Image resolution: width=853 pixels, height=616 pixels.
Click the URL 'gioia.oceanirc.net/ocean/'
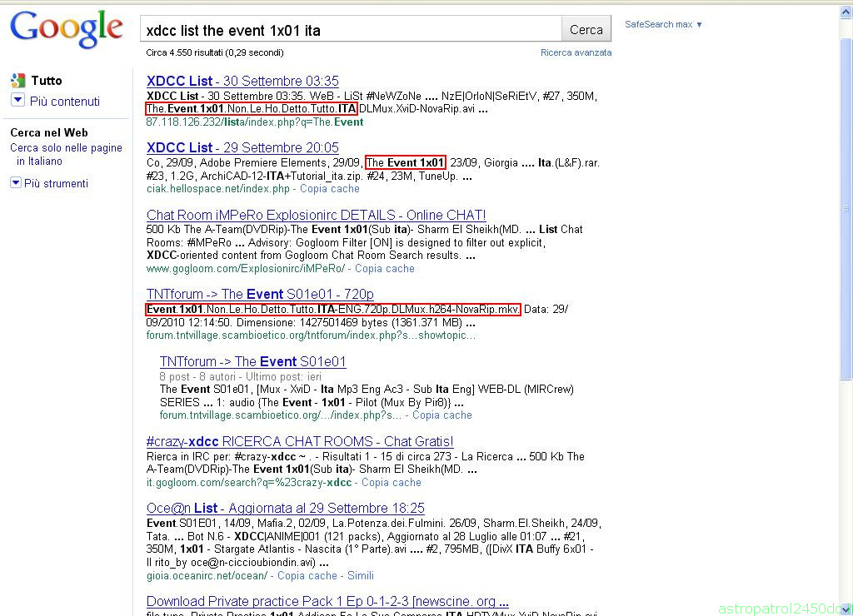point(207,576)
